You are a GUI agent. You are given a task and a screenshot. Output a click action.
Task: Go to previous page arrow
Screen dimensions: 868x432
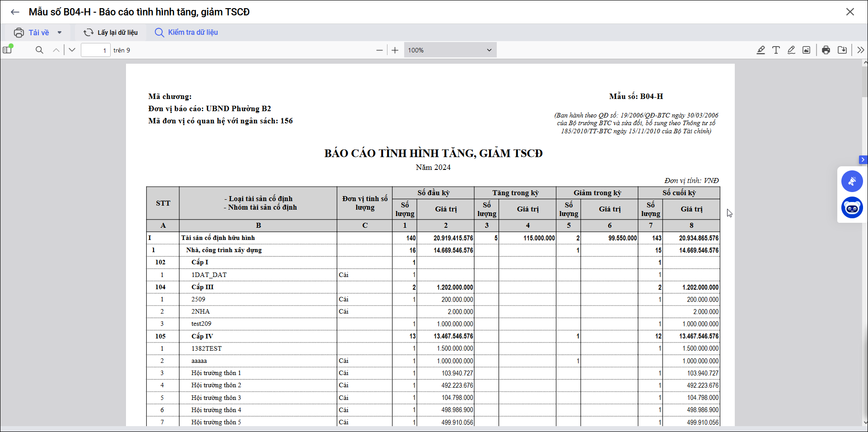pos(56,50)
